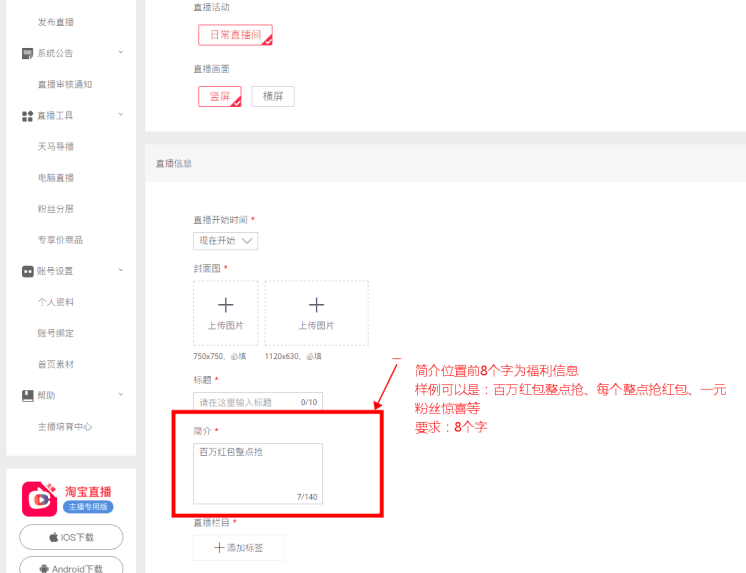Open the 现在开始 start time dropdown
The width and height of the screenshot is (746, 573).
pyautogui.click(x=226, y=241)
